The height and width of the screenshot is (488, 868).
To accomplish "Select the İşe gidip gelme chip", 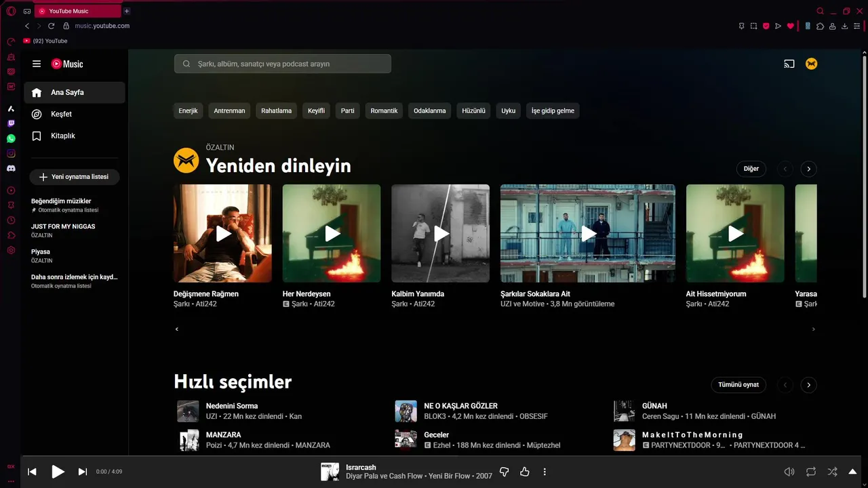I will tap(553, 110).
